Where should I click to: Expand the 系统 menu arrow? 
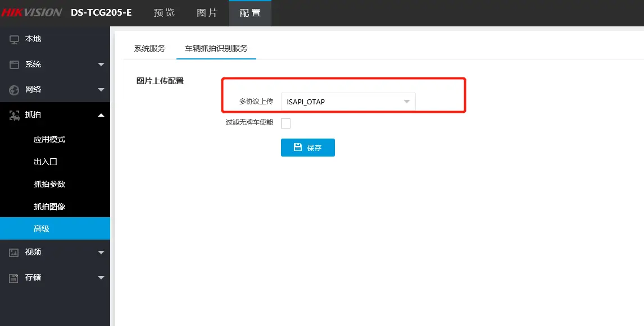coord(101,65)
